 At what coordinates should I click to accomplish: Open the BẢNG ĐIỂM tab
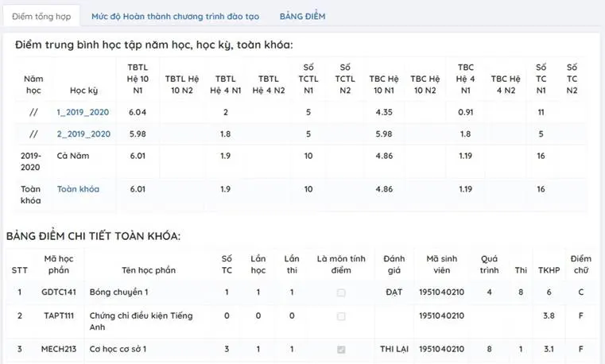(302, 16)
